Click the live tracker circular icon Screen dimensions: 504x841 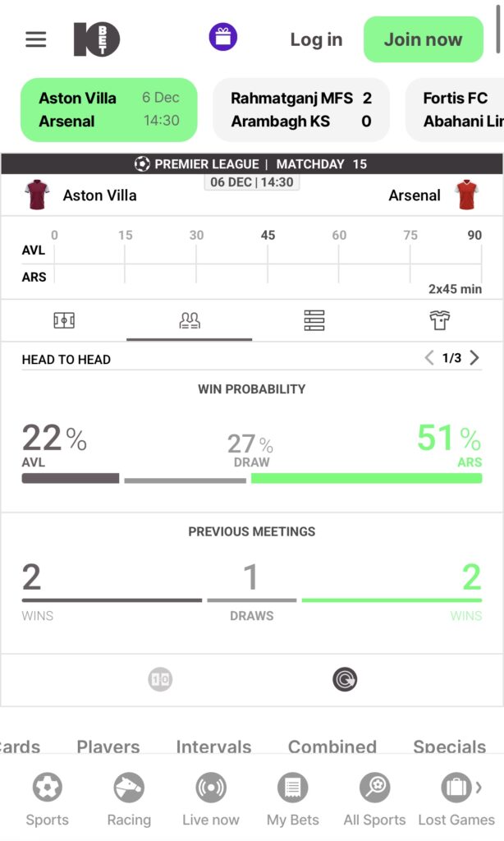point(345,679)
